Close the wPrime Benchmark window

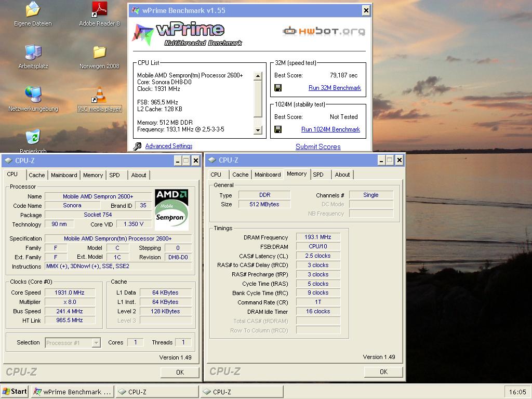[x=366, y=10]
